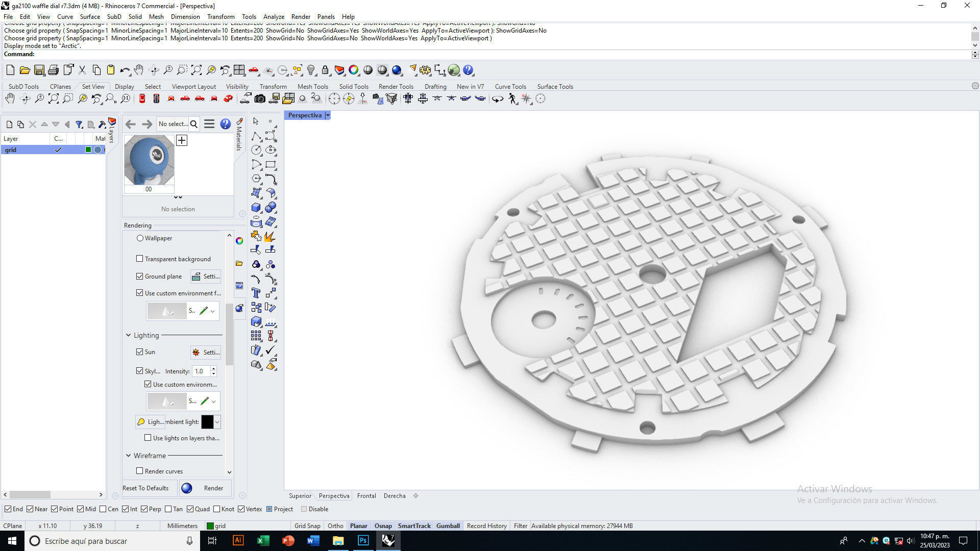Open the background environment dropdown chevron
The image size is (980, 551).
point(212,311)
